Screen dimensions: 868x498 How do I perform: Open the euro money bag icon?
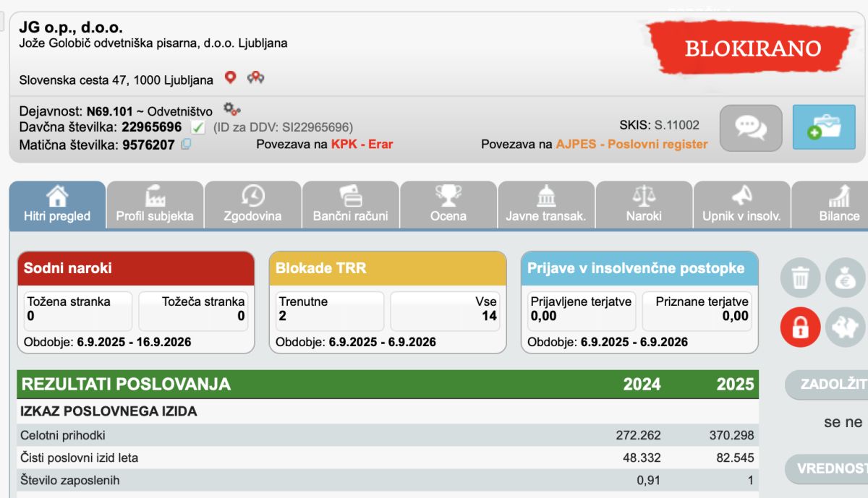point(845,278)
